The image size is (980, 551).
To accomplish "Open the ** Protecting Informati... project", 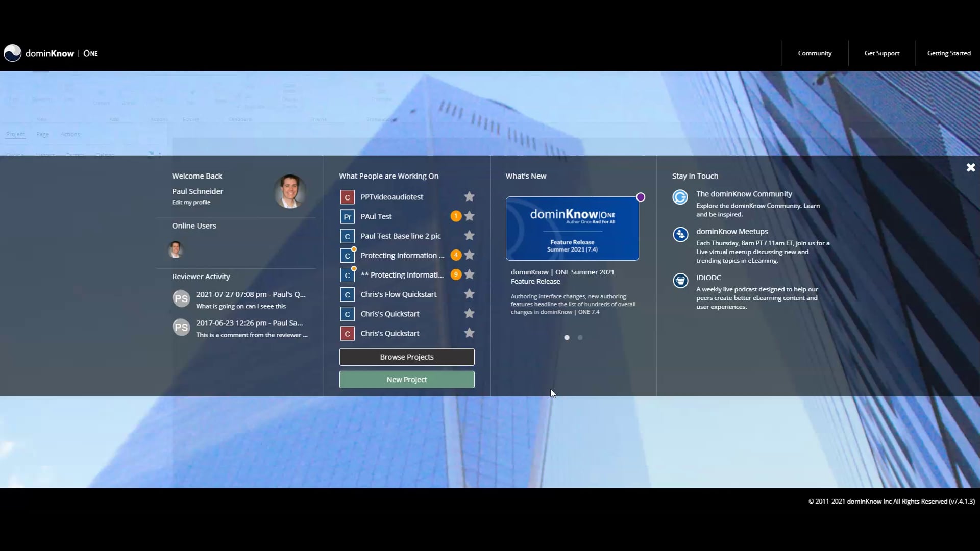I will 402,274.
